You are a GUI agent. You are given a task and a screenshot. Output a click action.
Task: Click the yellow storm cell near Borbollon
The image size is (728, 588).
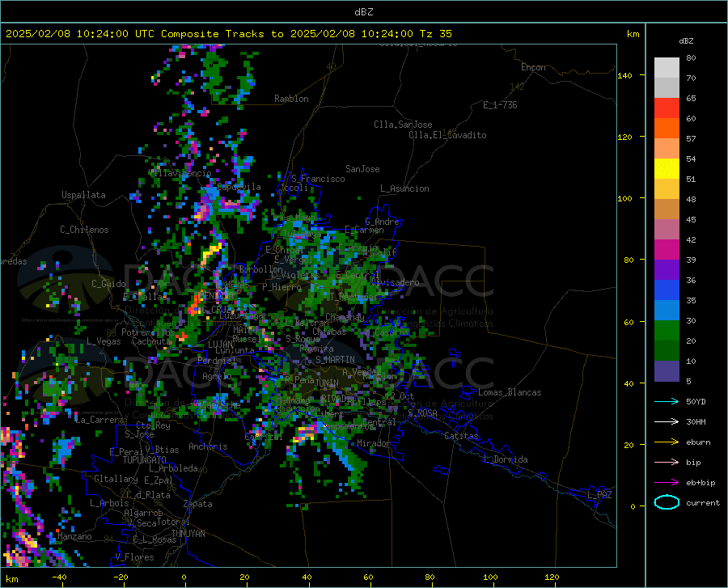pyautogui.click(x=212, y=252)
